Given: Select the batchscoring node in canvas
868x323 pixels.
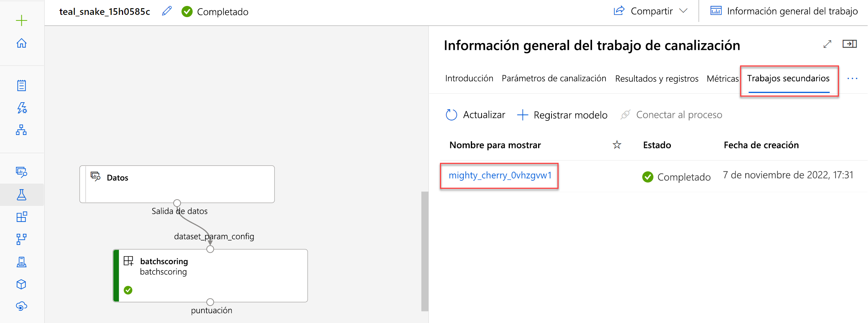Looking at the screenshot, I should pos(210,275).
